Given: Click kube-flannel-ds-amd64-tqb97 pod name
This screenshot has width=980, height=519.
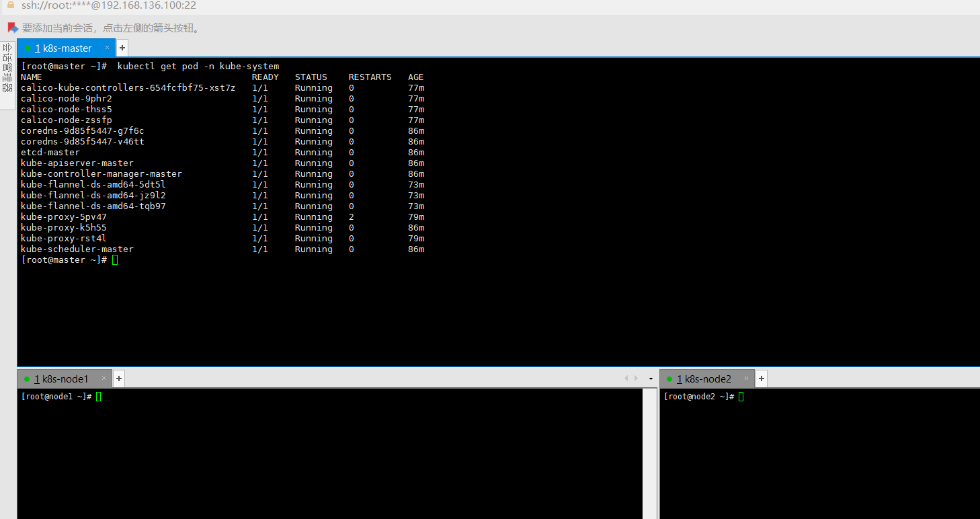Looking at the screenshot, I should click(x=93, y=206).
